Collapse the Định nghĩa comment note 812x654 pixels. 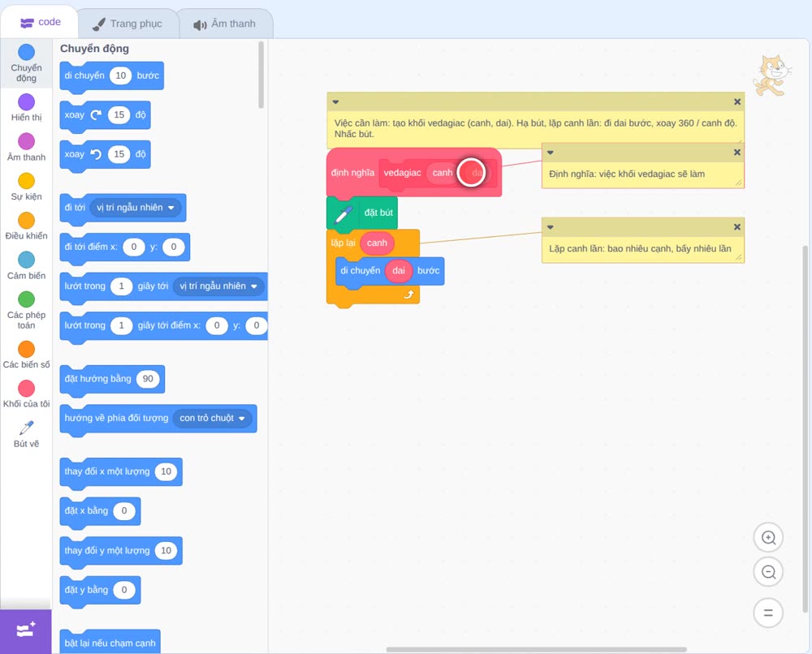(x=551, y=152)
